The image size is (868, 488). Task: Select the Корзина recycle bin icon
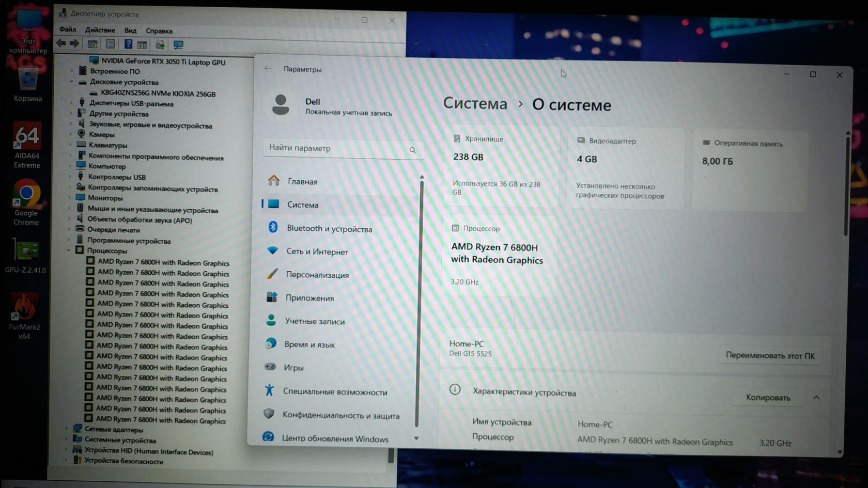pos(28,84)
